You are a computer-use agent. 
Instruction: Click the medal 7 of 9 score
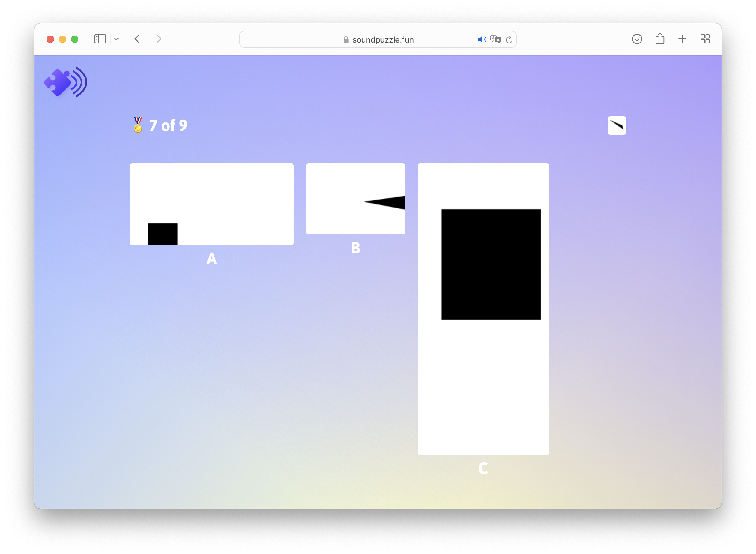(x=161, y=125)
